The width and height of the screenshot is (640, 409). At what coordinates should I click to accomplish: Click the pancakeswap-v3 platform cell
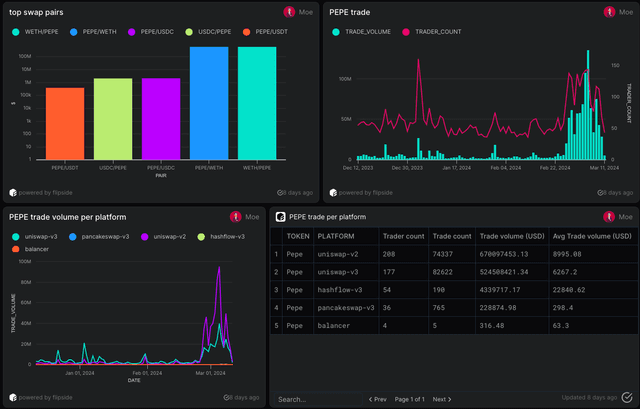pos(346,308)
